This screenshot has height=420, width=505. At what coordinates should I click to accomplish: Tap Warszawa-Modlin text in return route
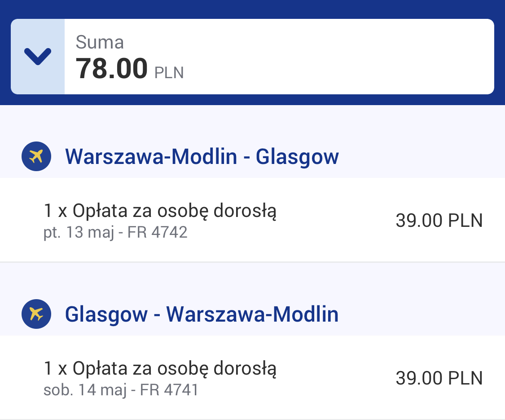252,314
